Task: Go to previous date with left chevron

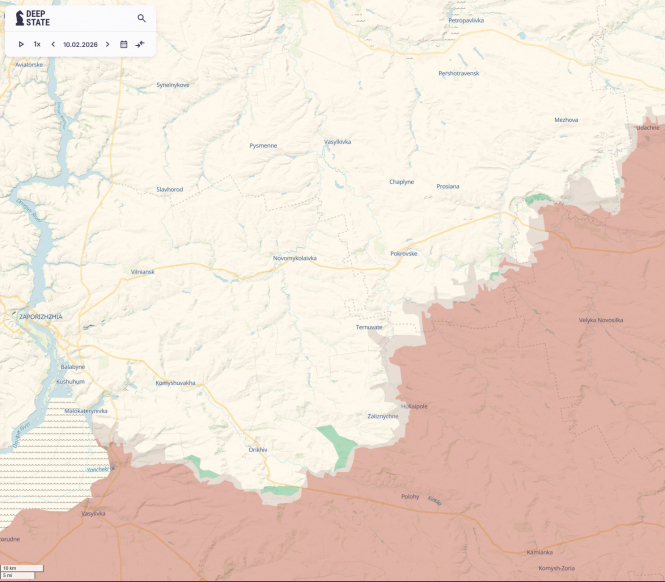Action: tap(53, 44)
